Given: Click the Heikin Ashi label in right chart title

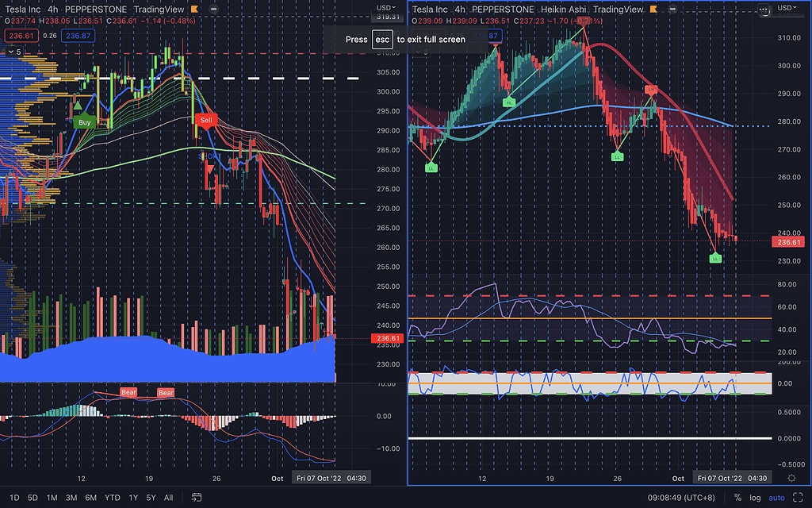Looking at the screenshot, I should (x=564, y=10).
